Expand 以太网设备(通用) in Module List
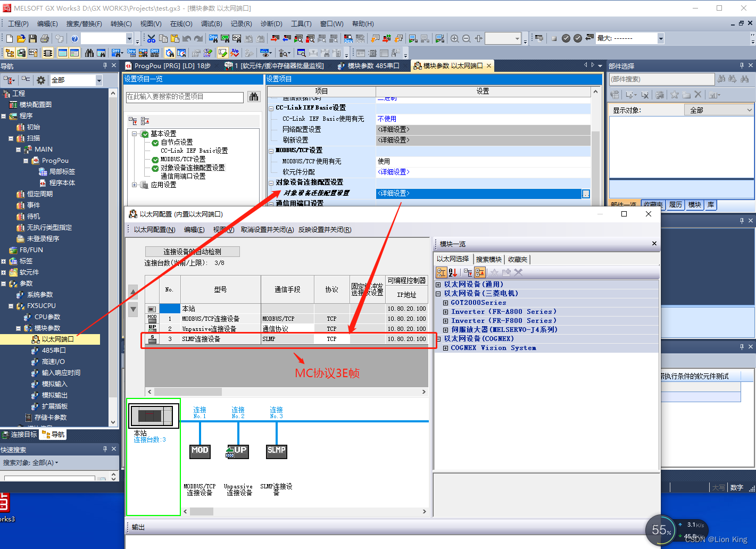 (x=438, y=285)
